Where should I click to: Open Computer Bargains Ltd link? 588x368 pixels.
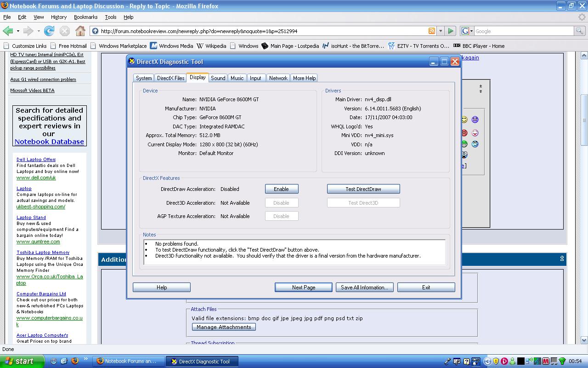(41, 294)
